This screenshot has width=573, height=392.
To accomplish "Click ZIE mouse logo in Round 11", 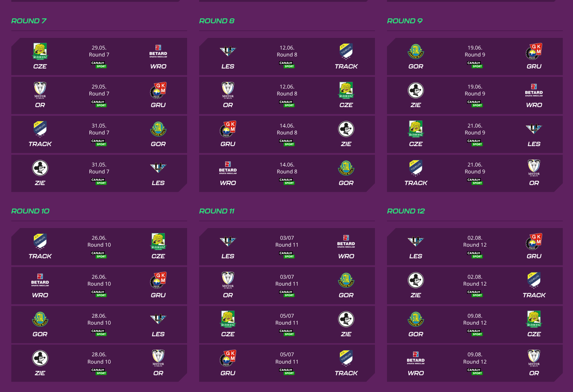I will coord(346,319).
